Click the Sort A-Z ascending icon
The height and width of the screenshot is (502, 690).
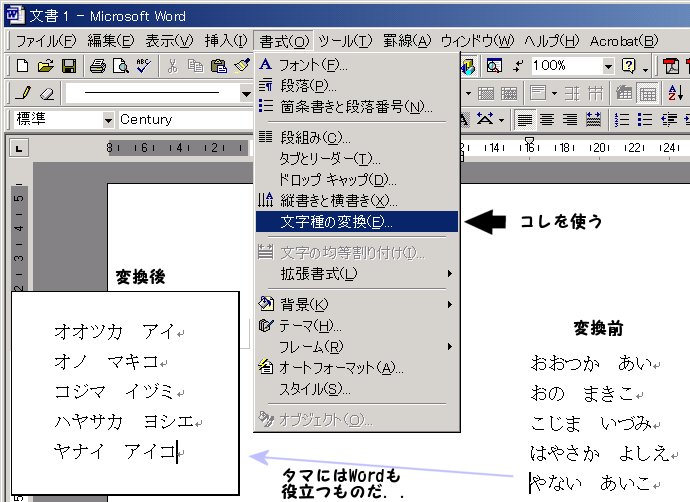tap(675, 93)
